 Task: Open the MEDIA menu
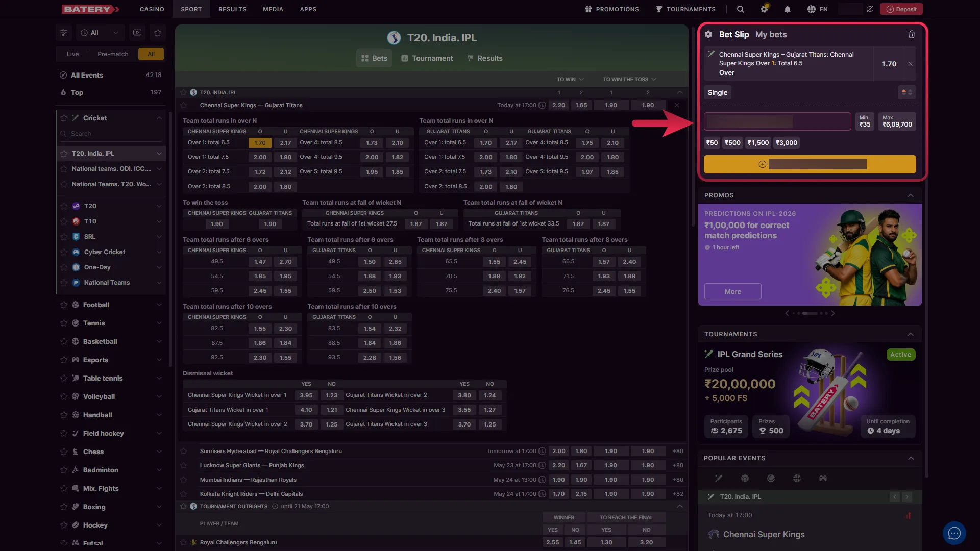(273, 9)
